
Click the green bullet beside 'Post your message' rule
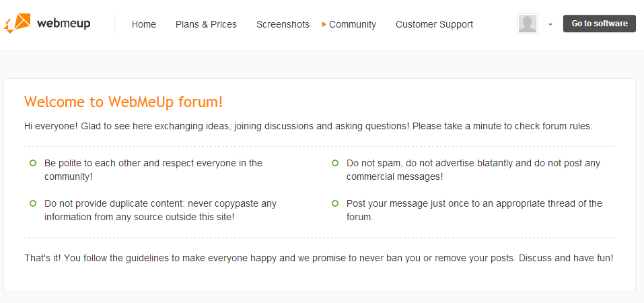(x=335, y=203)
